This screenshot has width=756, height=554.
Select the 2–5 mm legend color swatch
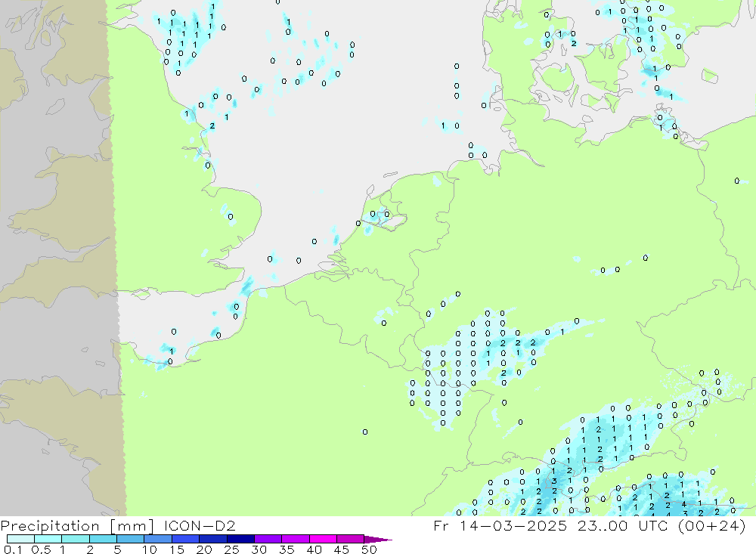click(x=103, y=539)
